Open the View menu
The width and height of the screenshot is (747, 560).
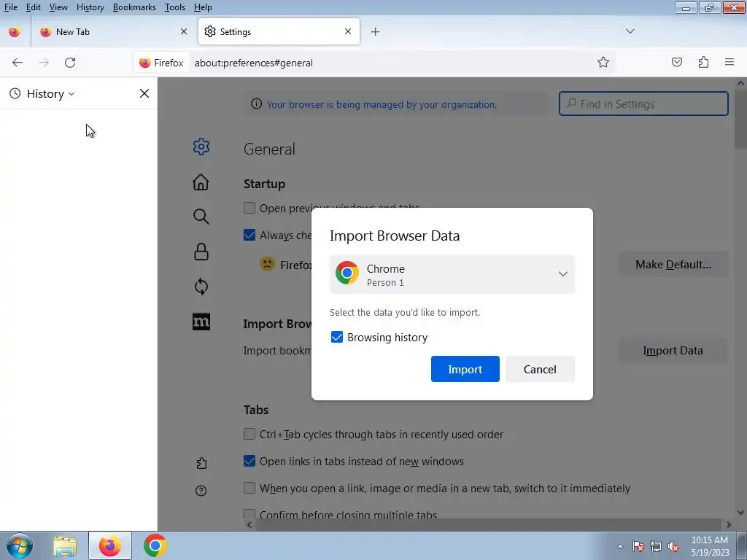click(58, 7)
